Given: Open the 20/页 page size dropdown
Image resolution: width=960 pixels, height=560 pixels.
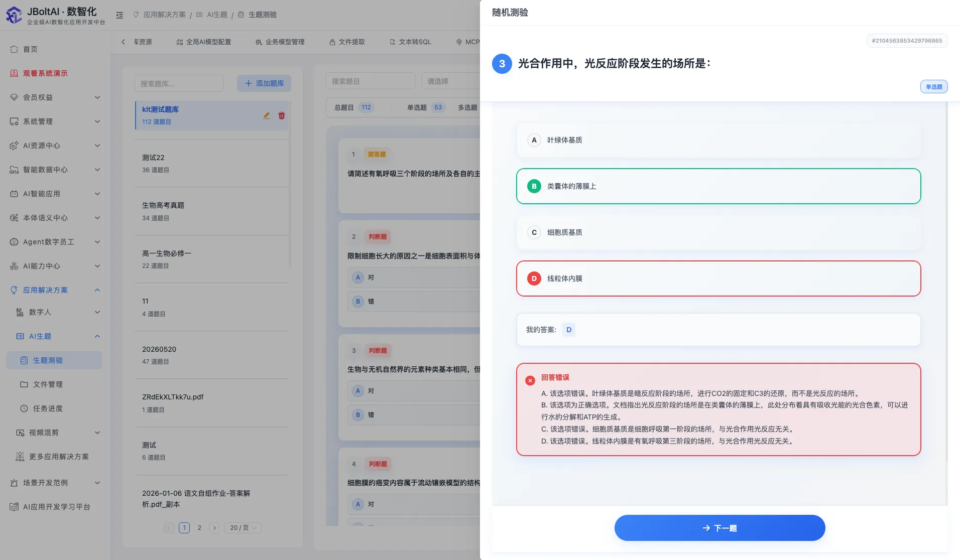Looking at the screenshot, I should click(243, 528).
